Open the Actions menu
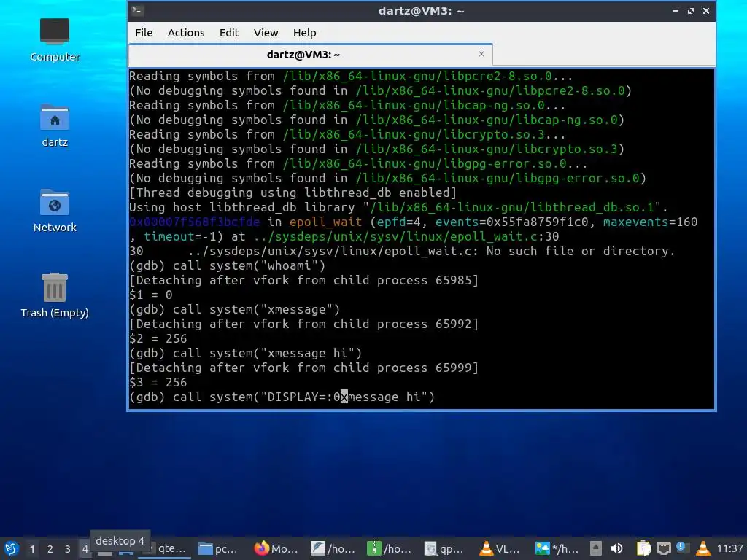Viewport: 747px width, 560px height. pos(186,33)
